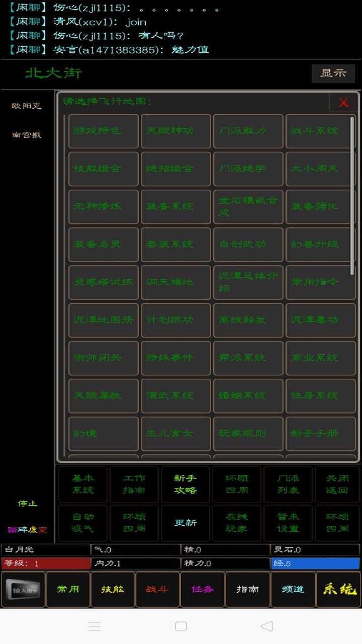The height and width of the screenshot is (644, 362).
Task: Close the flight map selection dialog
Action: [343, 103]
